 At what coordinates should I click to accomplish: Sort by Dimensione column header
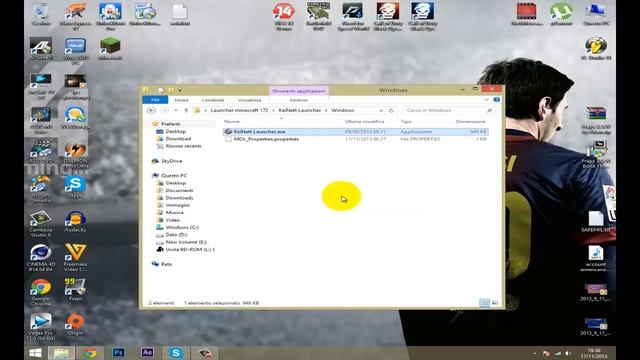[470, 122]
